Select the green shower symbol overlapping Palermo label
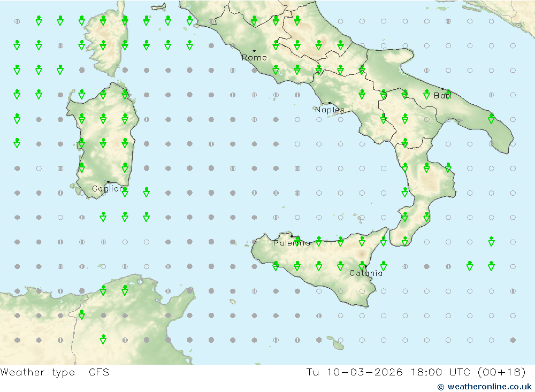Image resolution: width=535 pixels, height=392 pixels. click(x=297, y=241)
